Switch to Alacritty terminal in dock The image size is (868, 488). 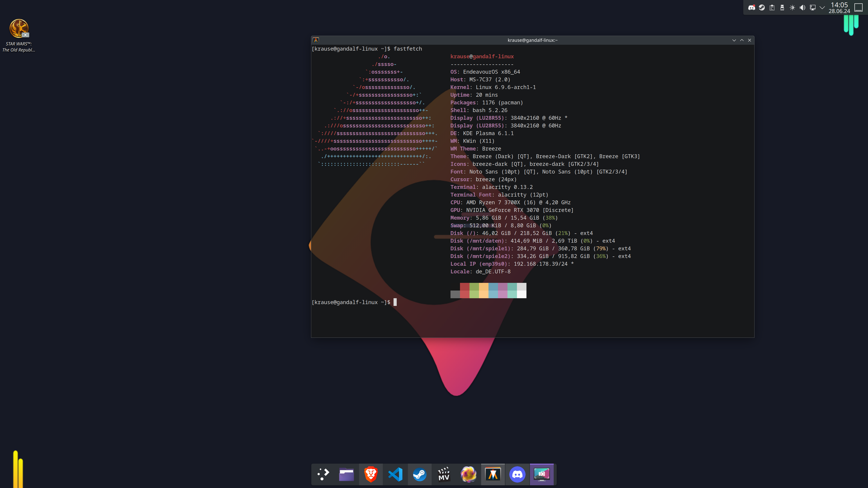pyautogui.click(x=493, y=474)
